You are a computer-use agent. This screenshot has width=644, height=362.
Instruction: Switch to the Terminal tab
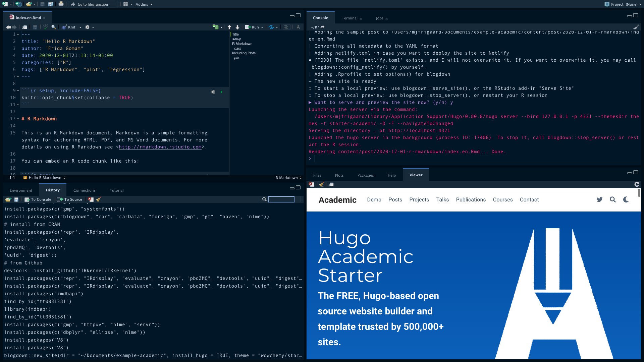click(x=350, y=18)
